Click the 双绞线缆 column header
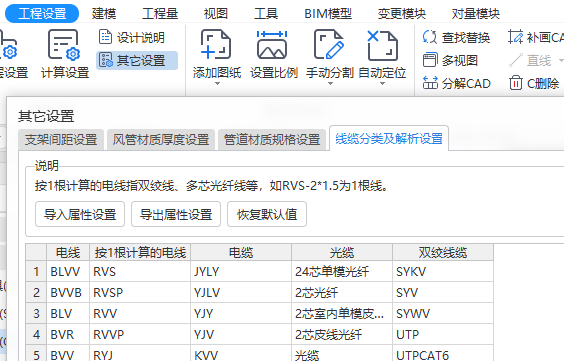 443,252
